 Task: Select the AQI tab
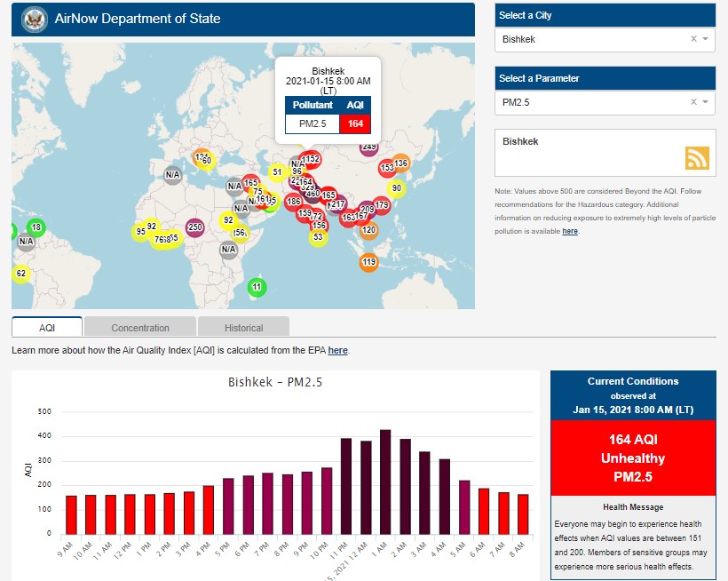pos(47,327)
